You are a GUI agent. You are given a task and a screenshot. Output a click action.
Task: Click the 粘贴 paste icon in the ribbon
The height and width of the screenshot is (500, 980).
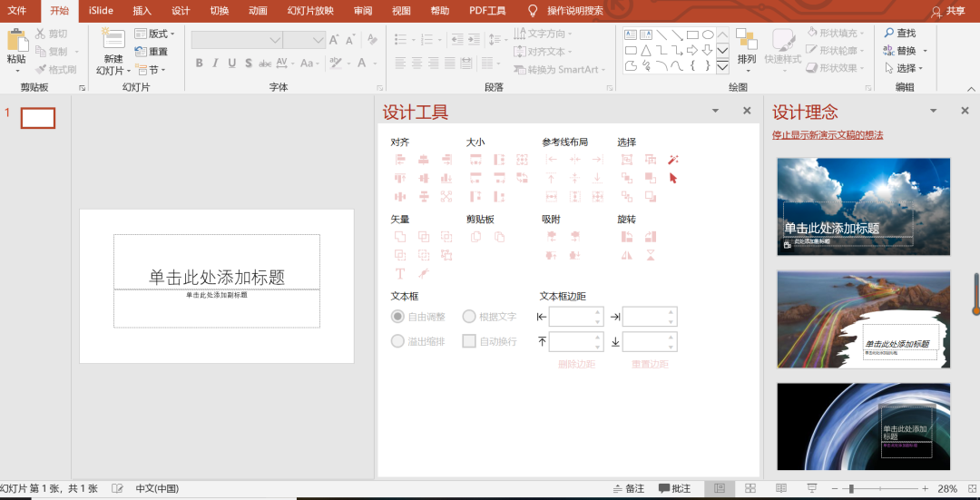pos(17,41)
